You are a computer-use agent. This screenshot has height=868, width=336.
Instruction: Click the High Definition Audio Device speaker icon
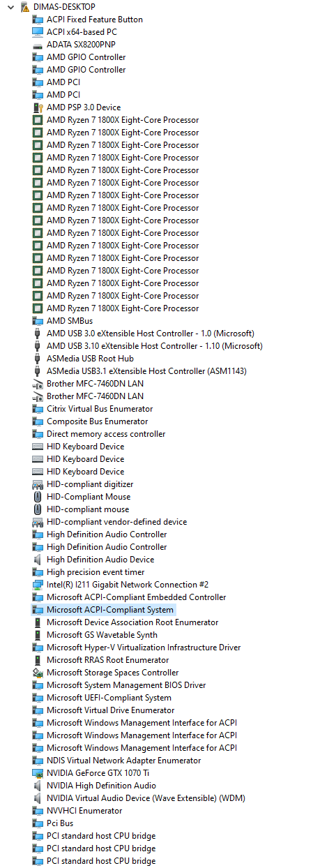coord(38,560)
